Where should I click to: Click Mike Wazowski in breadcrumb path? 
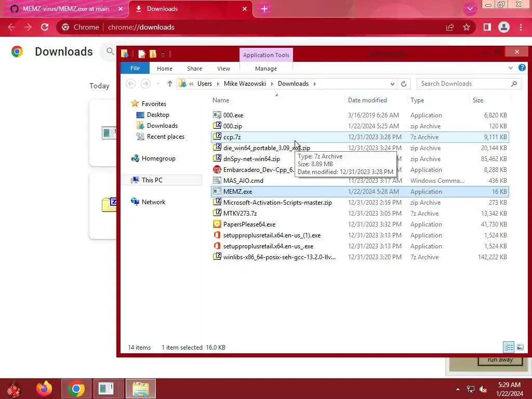point(245,84)
